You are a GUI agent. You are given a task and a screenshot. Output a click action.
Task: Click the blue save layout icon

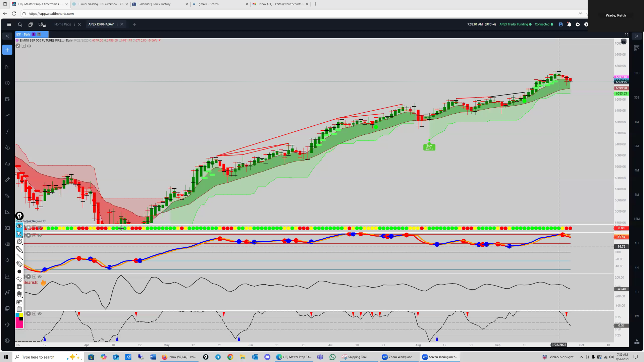pos(560,24)
